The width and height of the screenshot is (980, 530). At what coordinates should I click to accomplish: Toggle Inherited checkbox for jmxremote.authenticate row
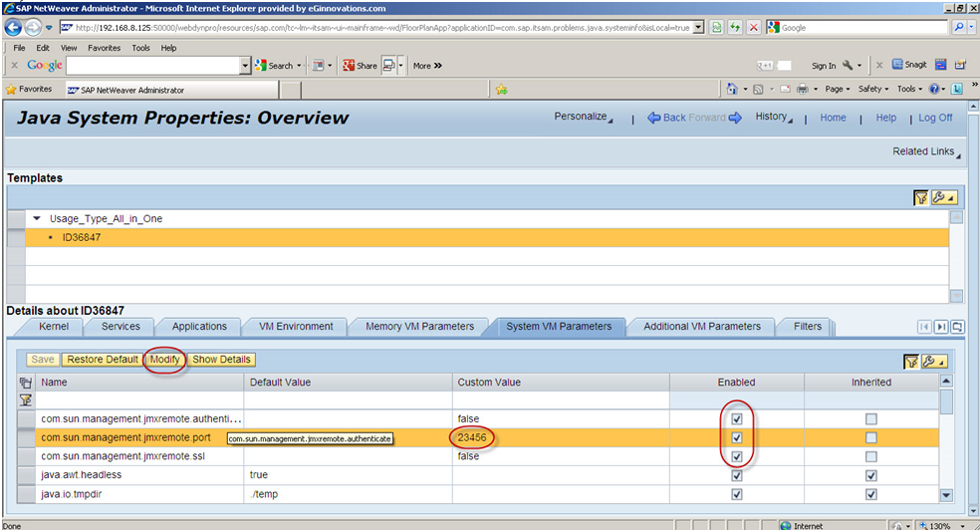871,418
